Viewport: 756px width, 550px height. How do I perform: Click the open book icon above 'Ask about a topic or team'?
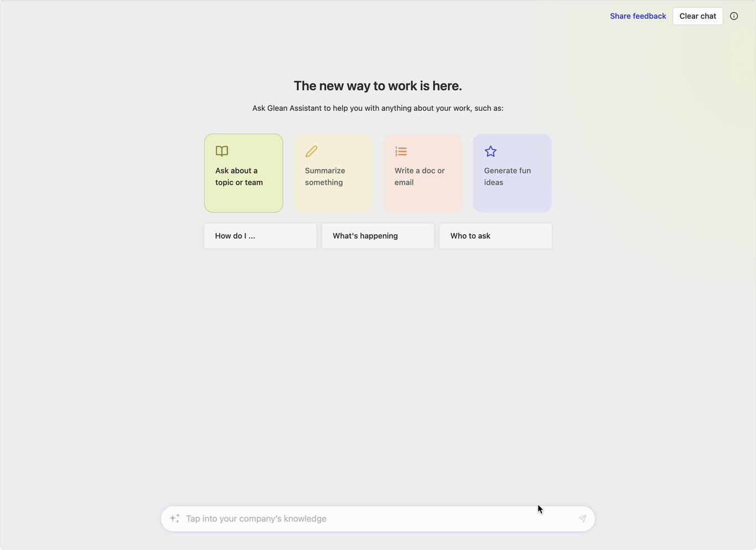click(x=221, y=151)
